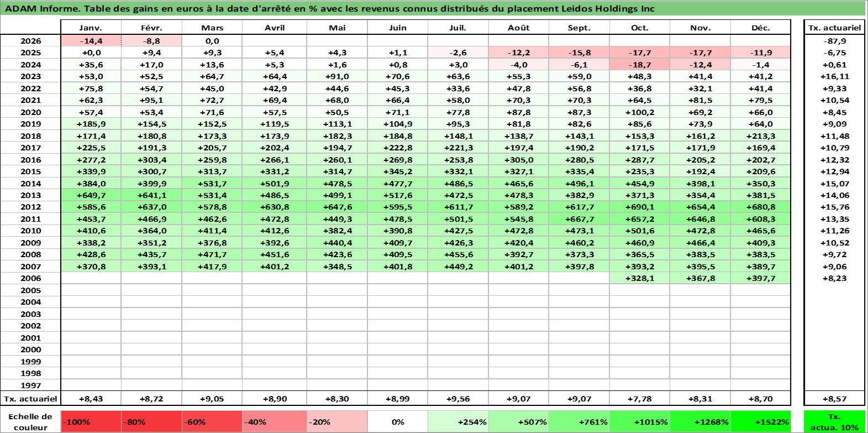Screen dimensions: 868x433
Task: Click the +8,57 overall actuarial rate cell
Action: (x=834, y=399)
